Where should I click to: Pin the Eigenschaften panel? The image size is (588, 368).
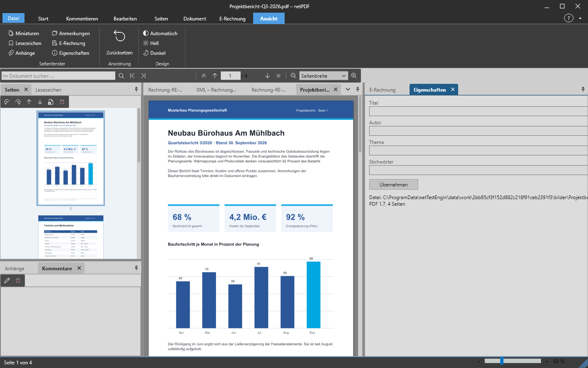pyautogui.click(x=583, y=89)
